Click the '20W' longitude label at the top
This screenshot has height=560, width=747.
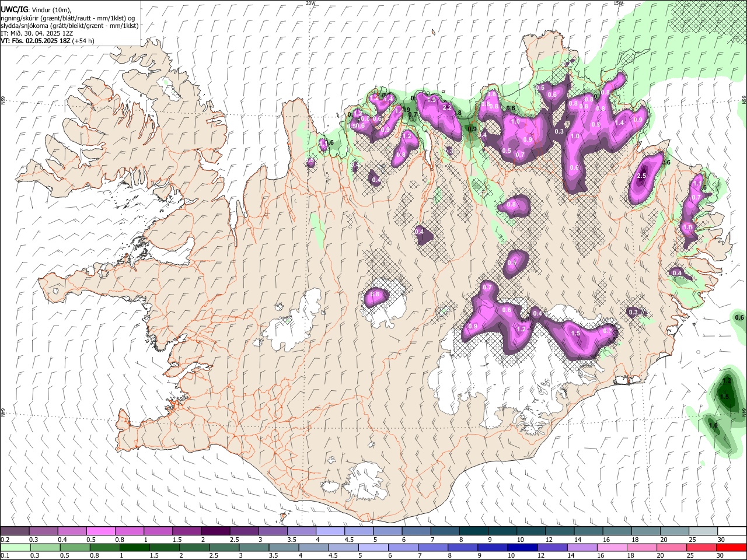pyautogui.click(x=310, y=3)
